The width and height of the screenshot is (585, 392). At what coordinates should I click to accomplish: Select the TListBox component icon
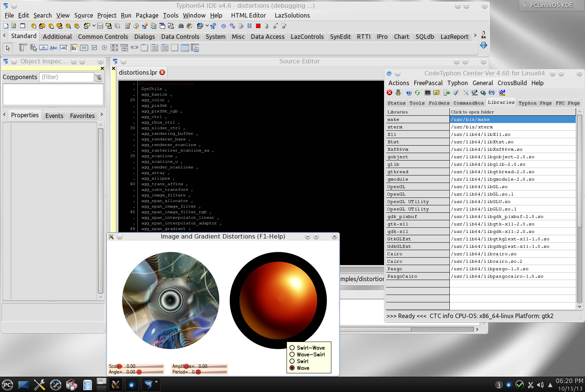[x=114, y=47]
